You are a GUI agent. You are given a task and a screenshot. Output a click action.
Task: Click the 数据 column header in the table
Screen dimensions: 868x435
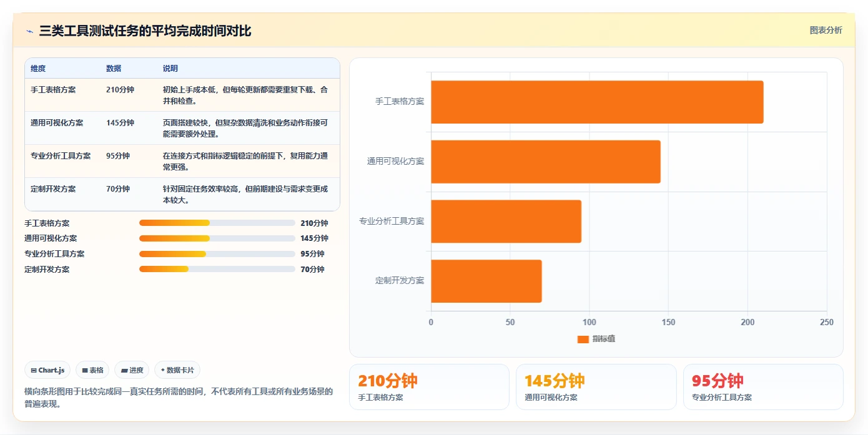[x=114, y=69]
